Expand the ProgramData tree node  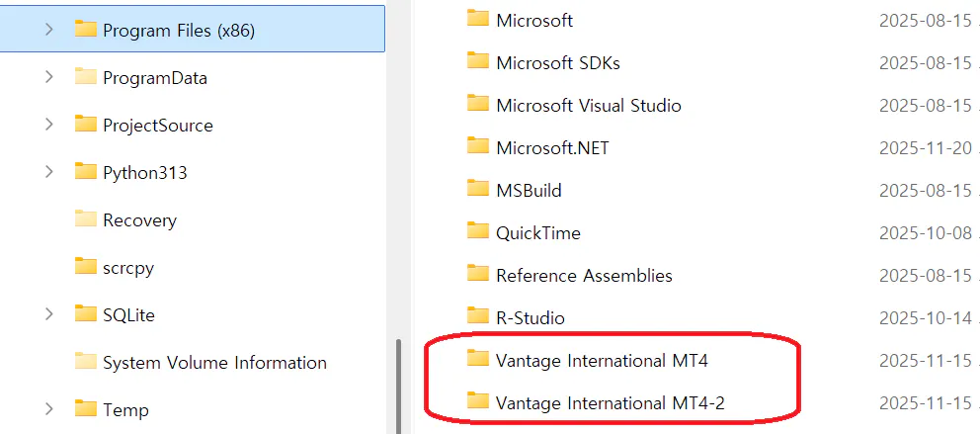point(48,77)
